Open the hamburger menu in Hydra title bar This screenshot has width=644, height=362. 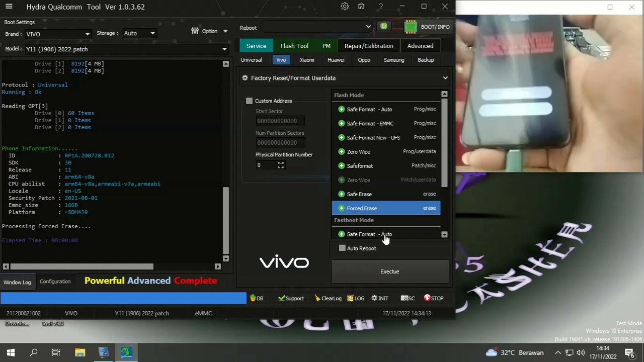tap(9, 7)
